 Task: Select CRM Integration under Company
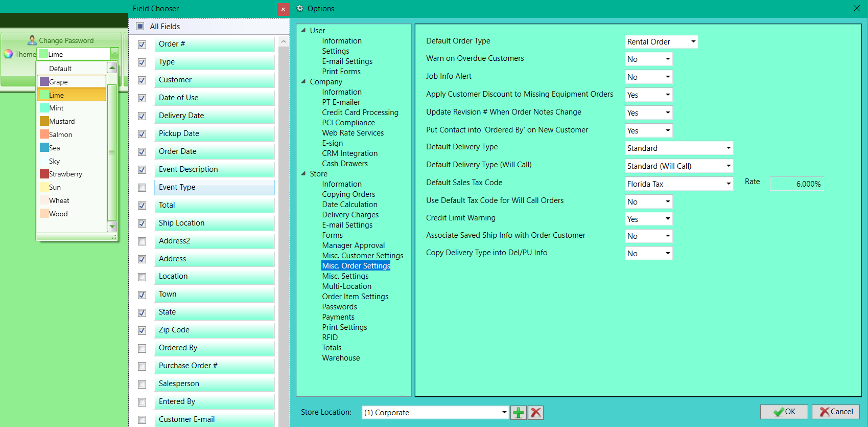pos(350,153)
